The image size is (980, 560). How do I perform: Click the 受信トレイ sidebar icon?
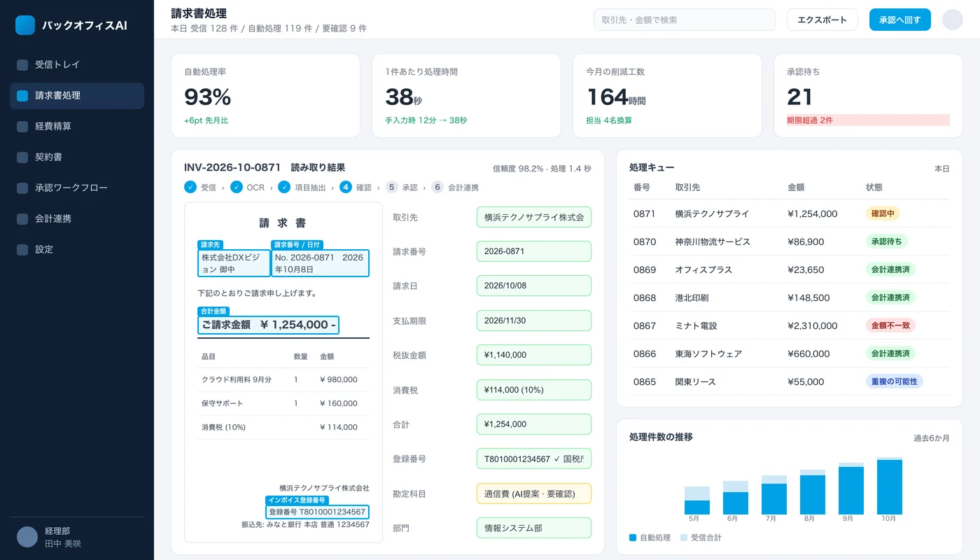(x=22, y=65)
